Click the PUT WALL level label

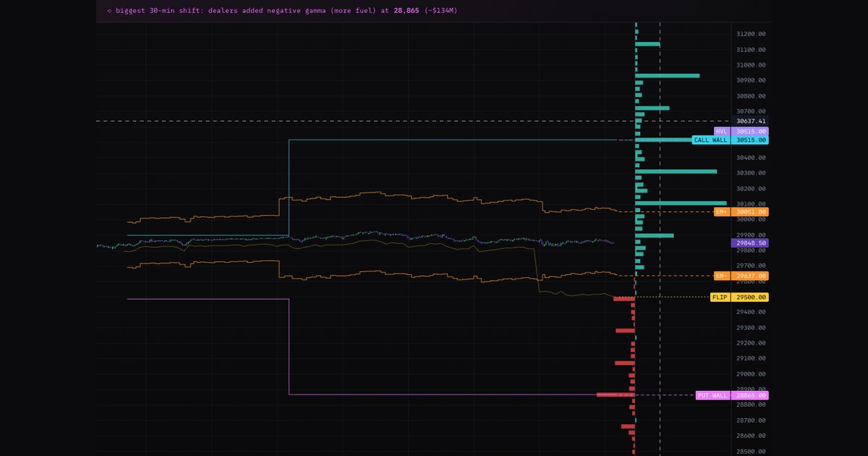point(712,395)
